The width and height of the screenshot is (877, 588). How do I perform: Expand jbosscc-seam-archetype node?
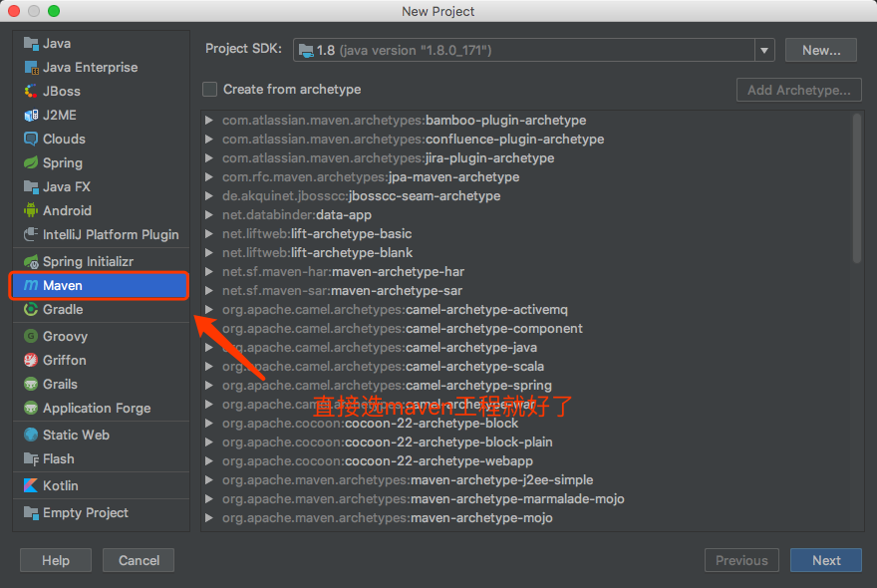[x=208, y=196]
